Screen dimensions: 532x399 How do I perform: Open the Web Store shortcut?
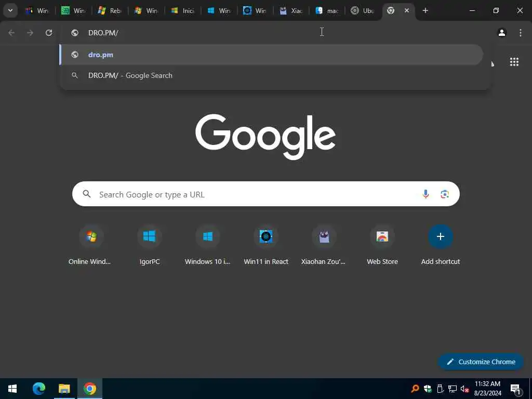(382, 246)
